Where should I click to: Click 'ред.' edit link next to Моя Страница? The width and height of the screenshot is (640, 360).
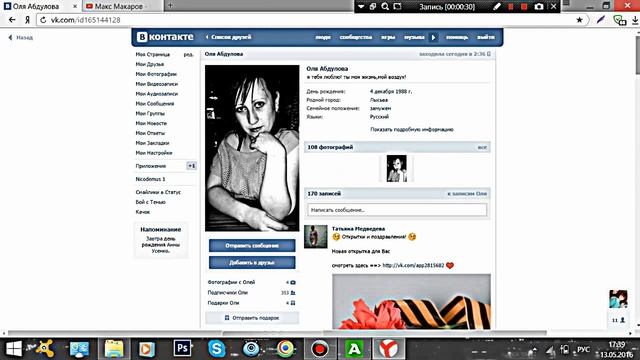[x=189, y=54]
